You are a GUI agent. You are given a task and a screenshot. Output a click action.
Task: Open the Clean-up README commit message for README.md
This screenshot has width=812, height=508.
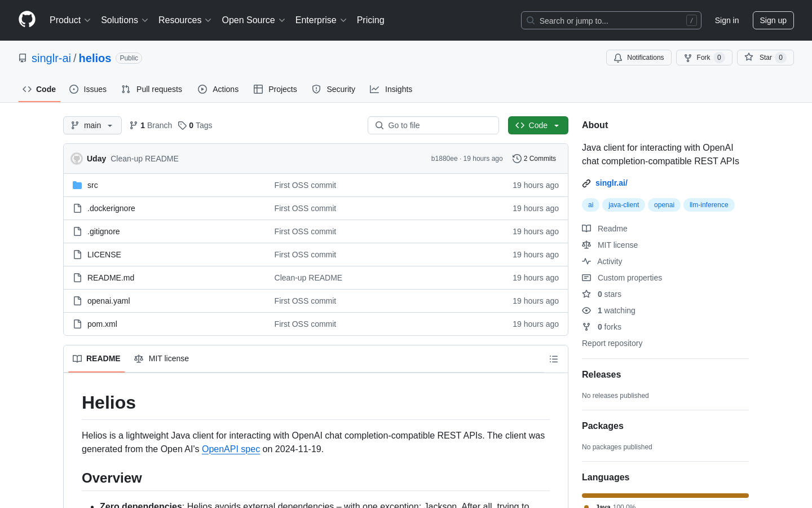click(308, 278)
